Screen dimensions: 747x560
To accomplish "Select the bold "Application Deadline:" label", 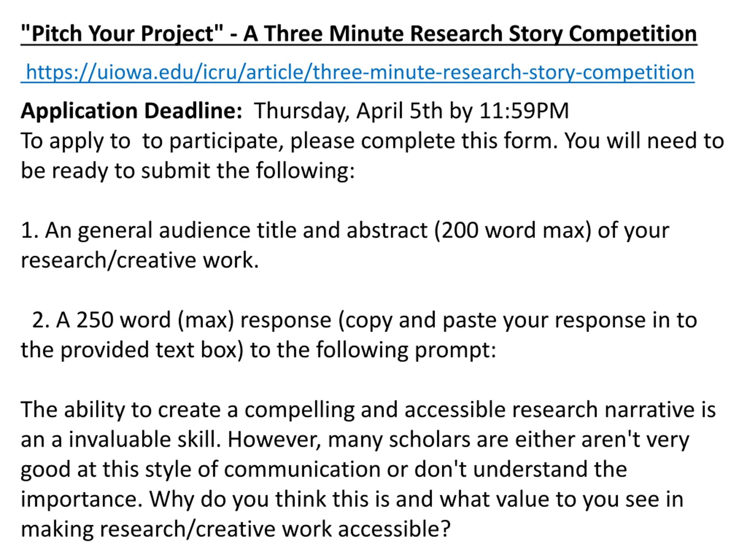I will [132, 111].
